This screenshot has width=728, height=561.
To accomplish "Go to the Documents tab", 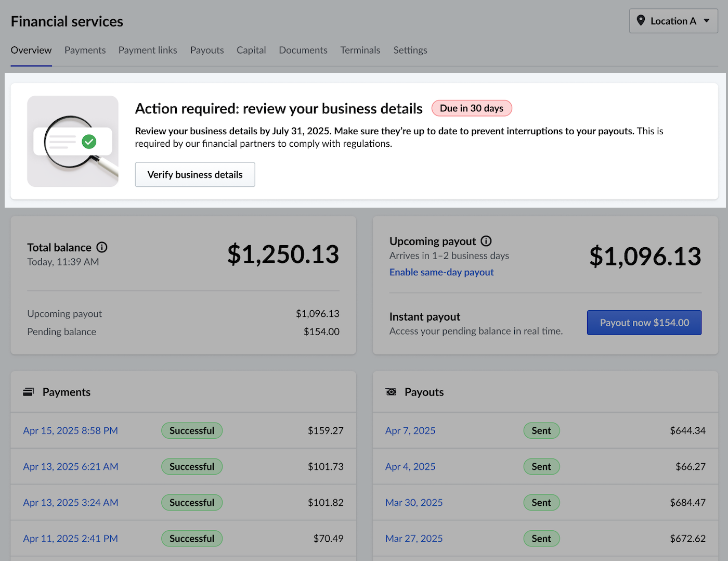I will [x=303, y=50].
